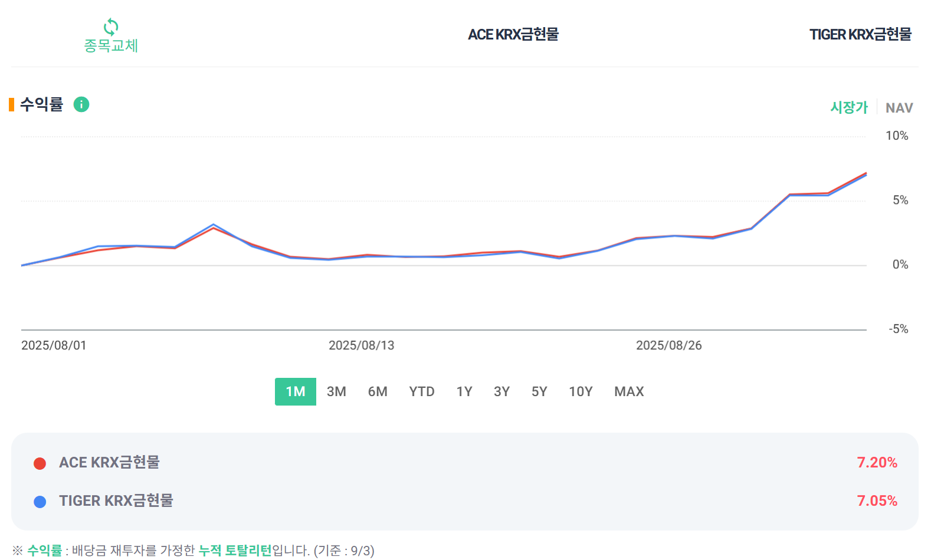Viewport: 944px width, 560px height.
Task: Select the 1M period tab
Action: point(296,391)
